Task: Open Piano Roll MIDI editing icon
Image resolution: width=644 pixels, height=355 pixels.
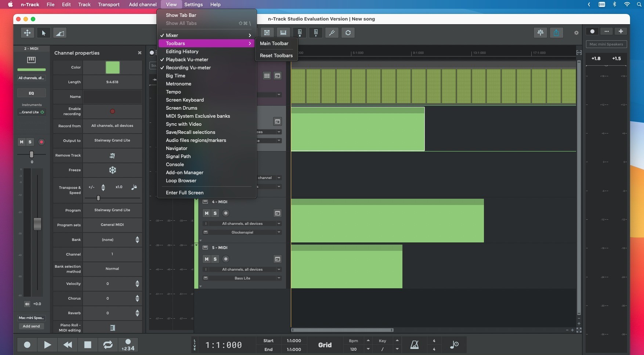Action: 112,327
